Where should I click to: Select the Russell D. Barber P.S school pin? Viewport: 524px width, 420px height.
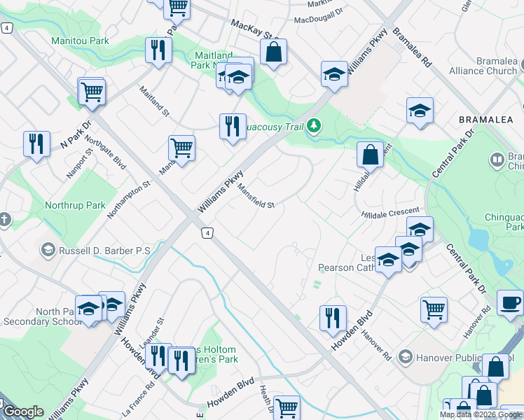(48, 250)
